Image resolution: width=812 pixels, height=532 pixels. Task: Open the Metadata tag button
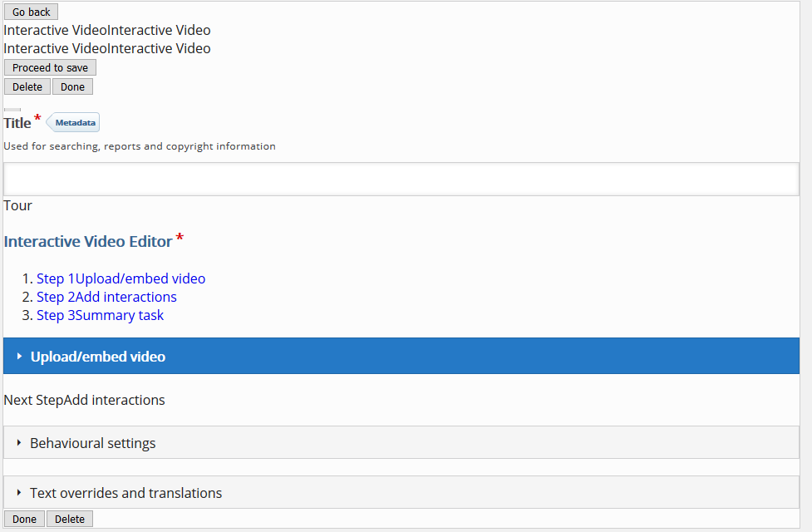point(73,123)
